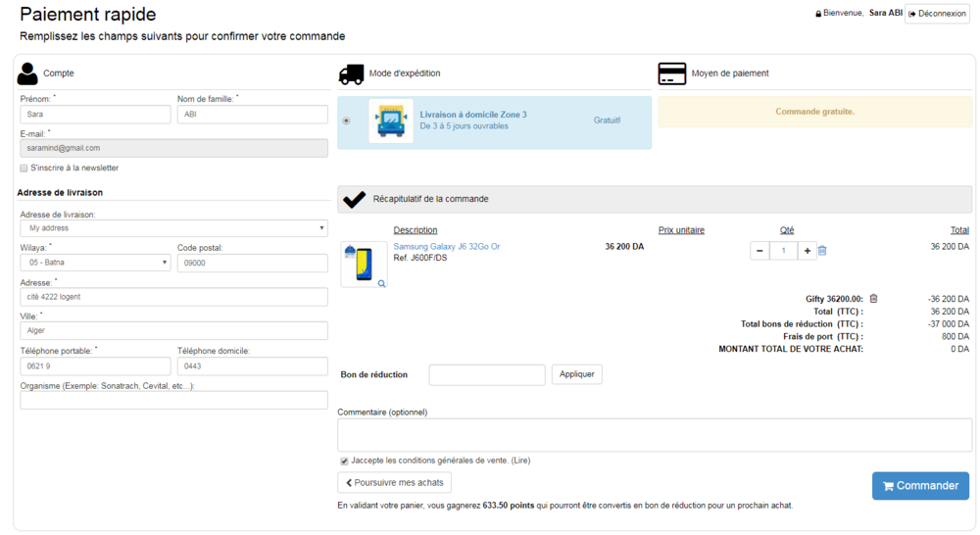The image size is (980, 535).
Task: Confirm order with the Commander button
Action: 920,486
